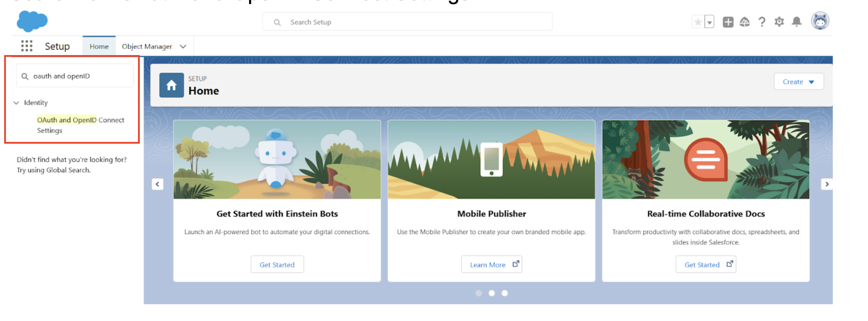Click the Real-time Collaborative Docs card image

coord(706,159)
